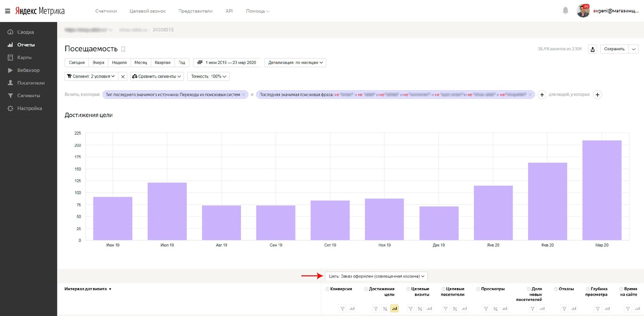Filter by Просмотры column

pyautogui.click(x=487, y=308)
